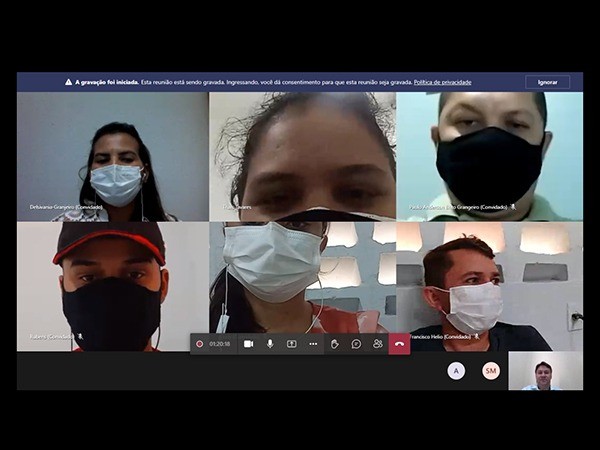Open the more actions ellipsis menu
Viewport: 600px width, 450px height.
[x=313, y=344]
